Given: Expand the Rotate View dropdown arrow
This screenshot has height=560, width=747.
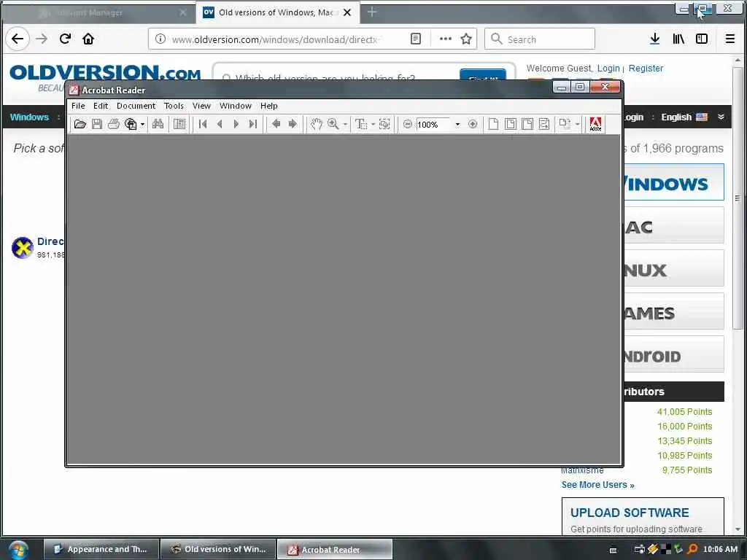Looking at the screenshot, I should pyautogui.click(x=578, y=125).
